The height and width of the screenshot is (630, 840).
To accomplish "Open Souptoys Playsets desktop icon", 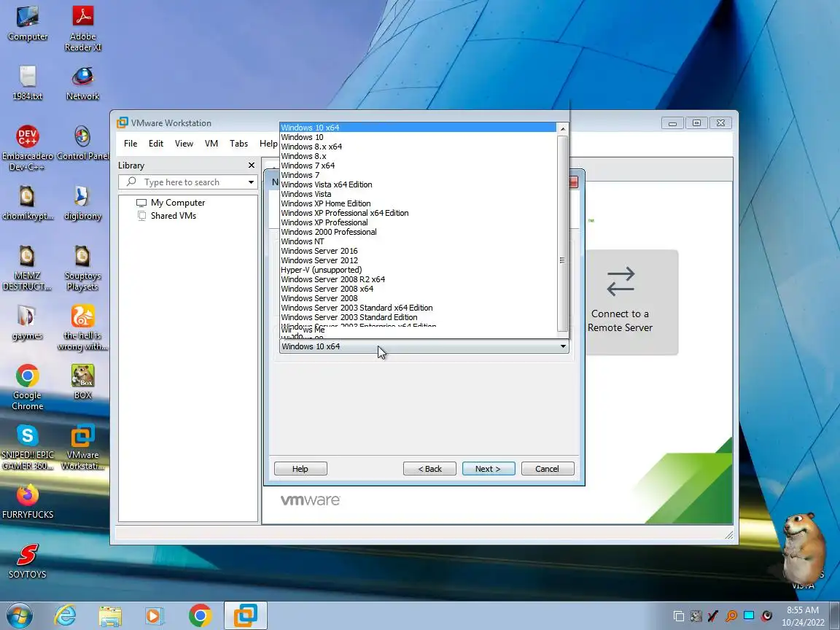I will (83, 268).
